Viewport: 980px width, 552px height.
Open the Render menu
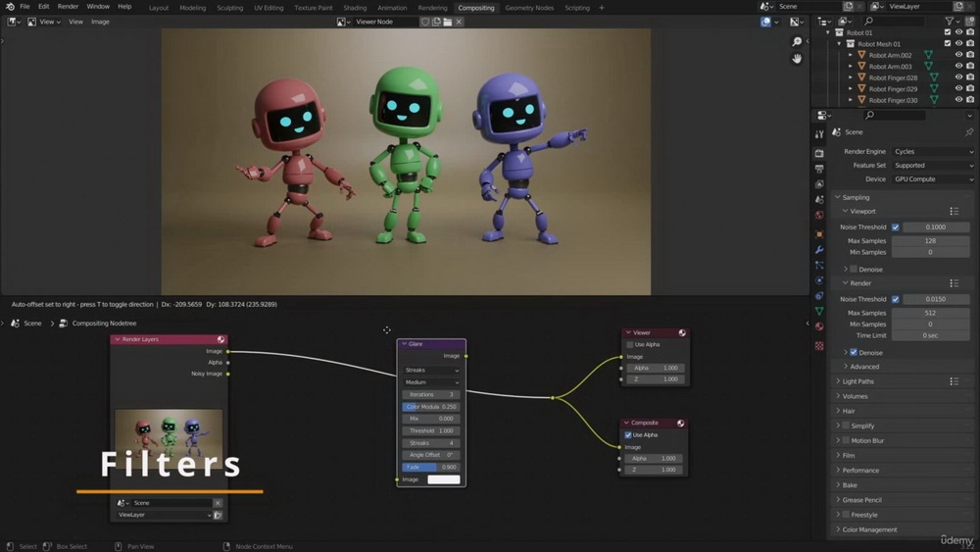coord(69,6)
